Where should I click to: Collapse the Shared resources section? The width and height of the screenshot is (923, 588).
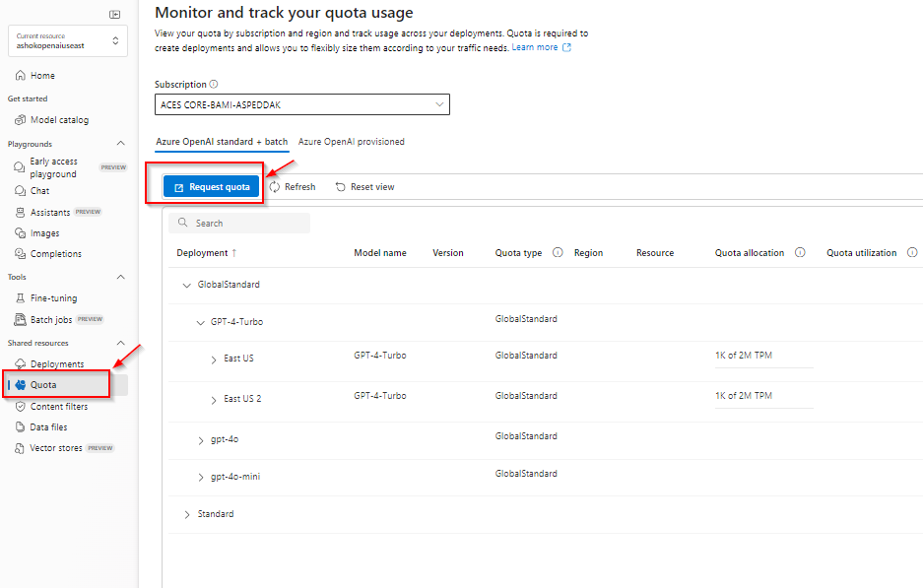121,343
